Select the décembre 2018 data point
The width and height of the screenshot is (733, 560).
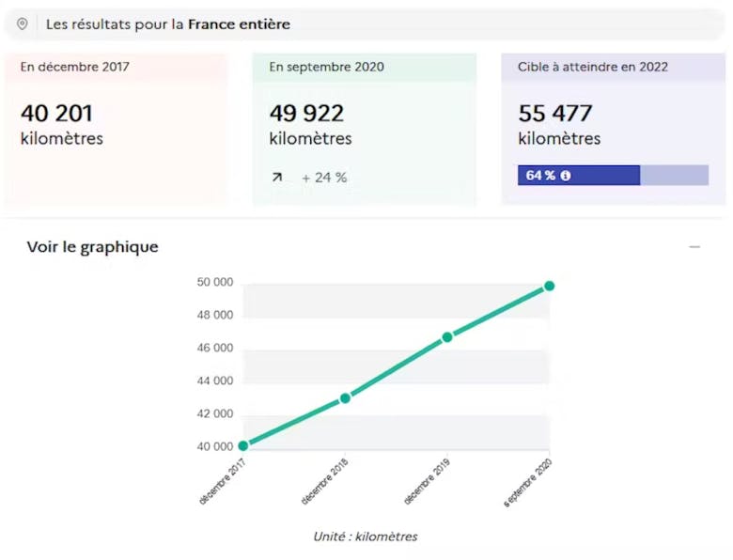pos(345,398)
